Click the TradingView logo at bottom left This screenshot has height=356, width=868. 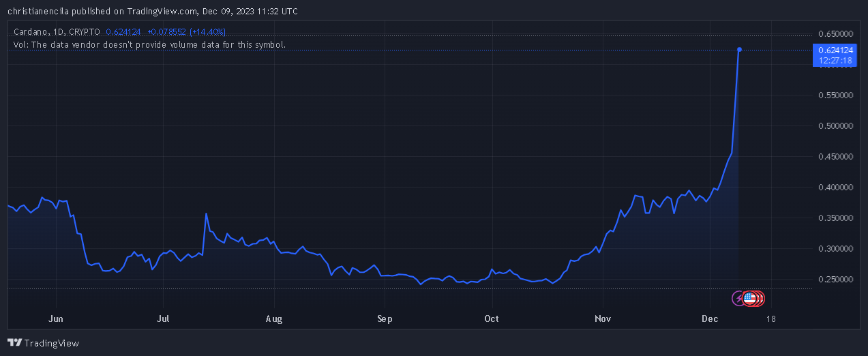[x=43, y=343]
